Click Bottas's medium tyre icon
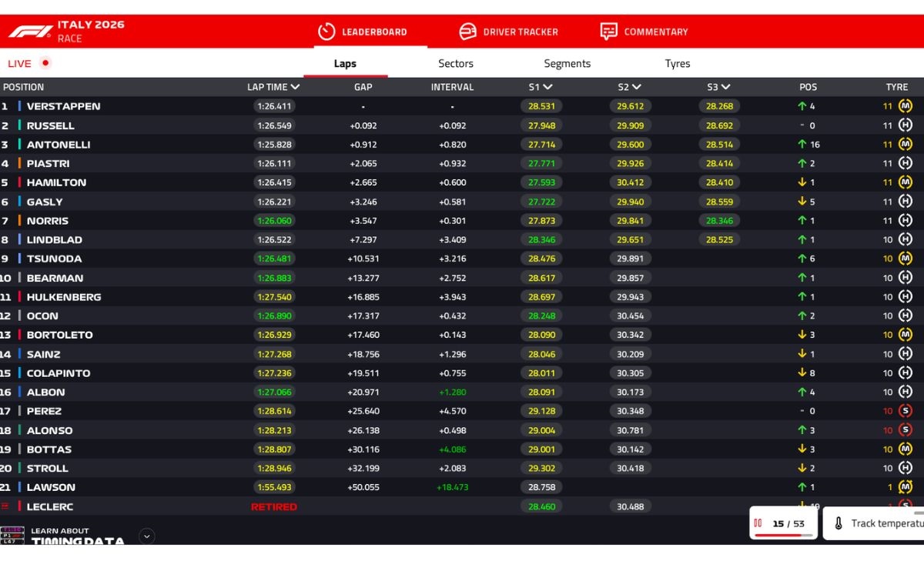 click(906, 449)
